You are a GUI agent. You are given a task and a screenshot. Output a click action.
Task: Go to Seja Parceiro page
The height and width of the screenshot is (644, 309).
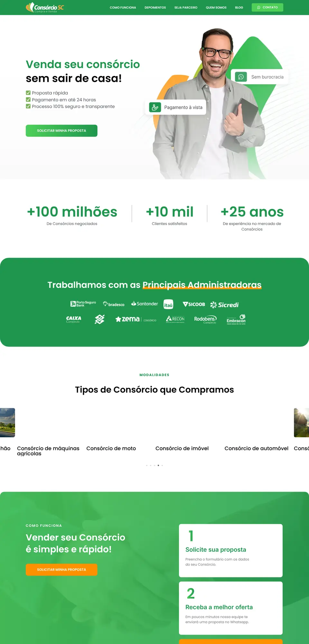coord(186,7)
